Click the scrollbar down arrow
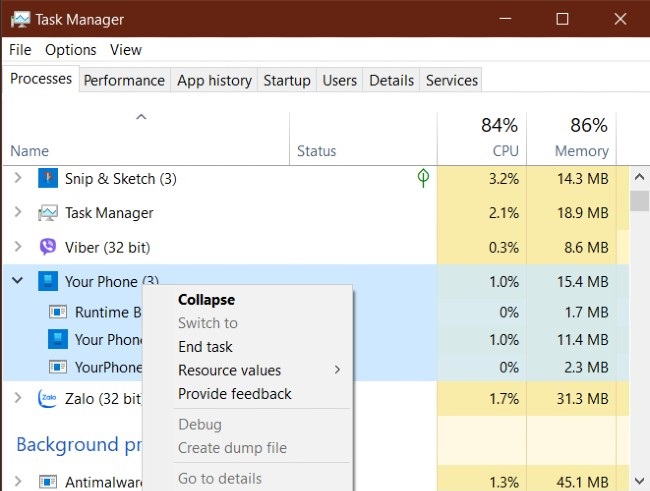Screen dimensions: 650x491 pos(639,481)
